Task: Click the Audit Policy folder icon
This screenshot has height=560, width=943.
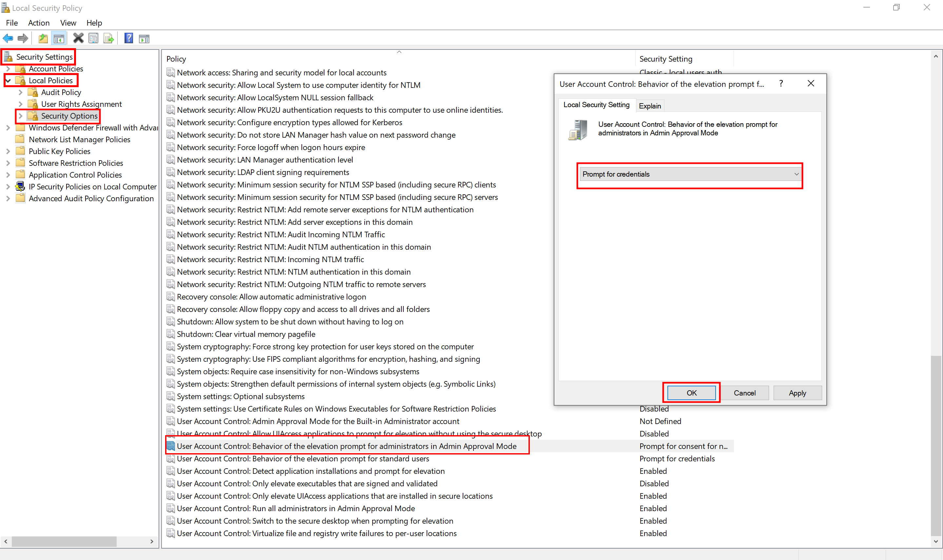Action: [33, 92]
